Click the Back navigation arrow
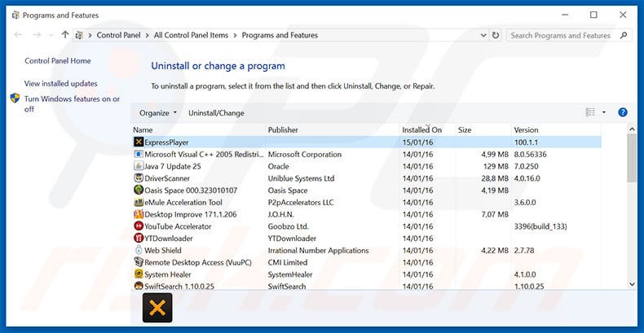644x333 pixels. click(18, 35)
